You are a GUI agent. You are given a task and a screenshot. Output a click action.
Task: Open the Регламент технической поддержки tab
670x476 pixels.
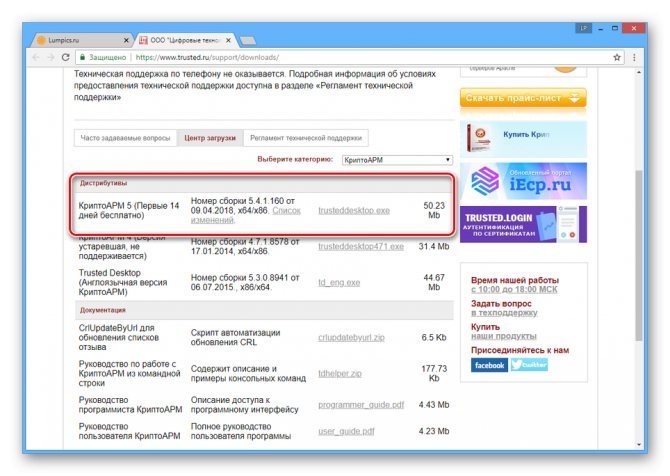tap(306, 138)
